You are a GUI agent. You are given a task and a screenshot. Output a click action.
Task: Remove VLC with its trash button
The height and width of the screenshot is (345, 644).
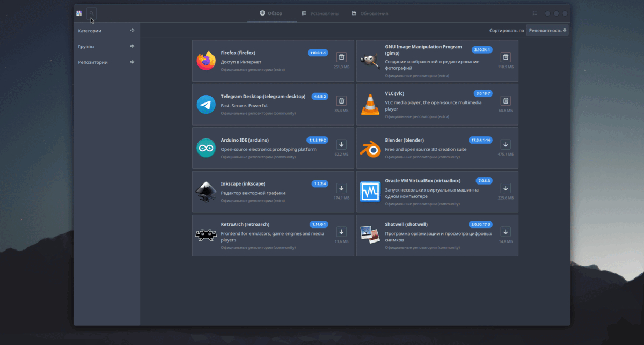point(505,100)
